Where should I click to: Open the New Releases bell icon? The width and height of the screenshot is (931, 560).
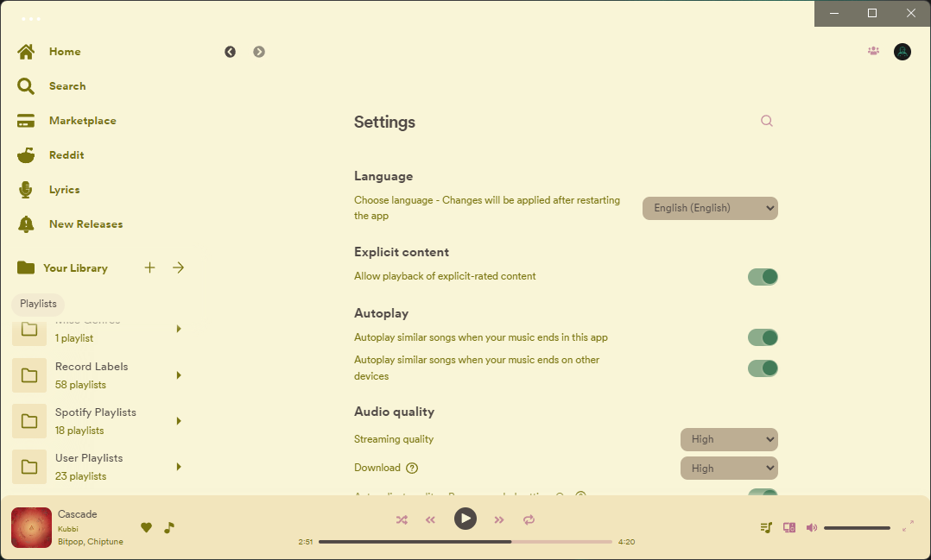click(x=26, y=224)
